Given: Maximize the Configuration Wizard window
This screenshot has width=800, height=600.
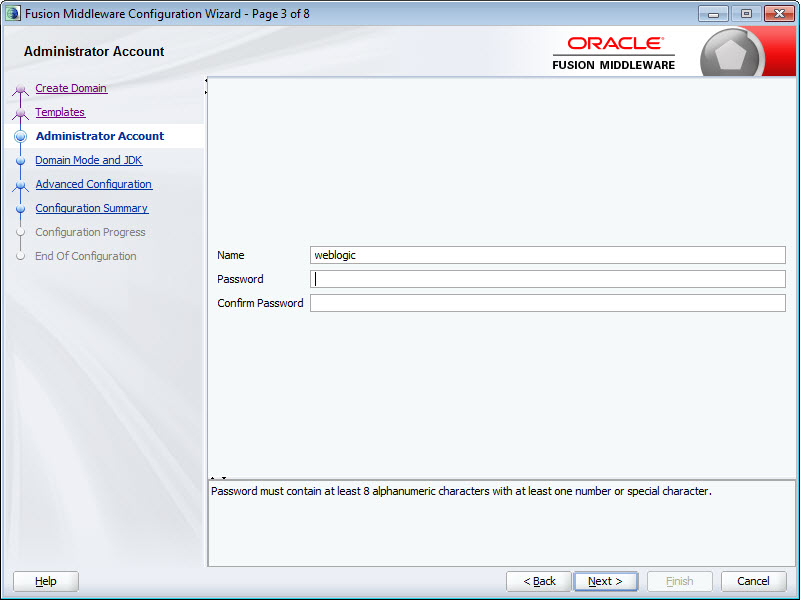Looking at the screenshot, I should (x=746, y=14).
